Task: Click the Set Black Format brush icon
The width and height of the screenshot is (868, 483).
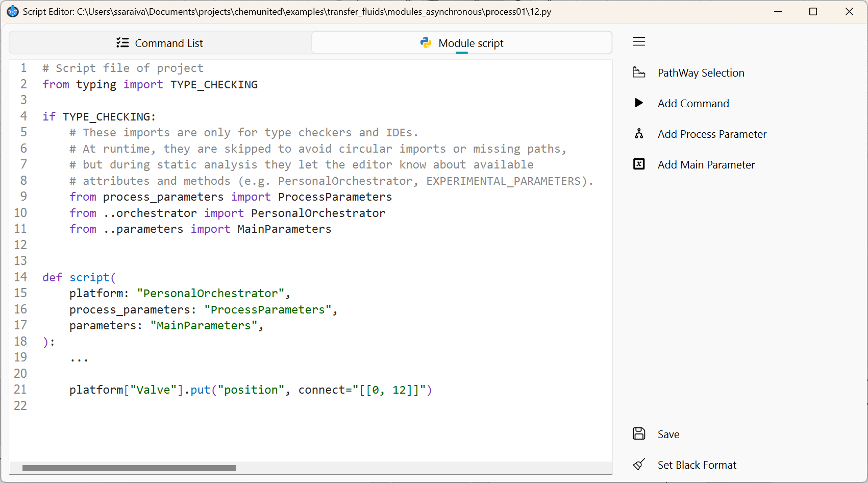Action: [639, 465]
